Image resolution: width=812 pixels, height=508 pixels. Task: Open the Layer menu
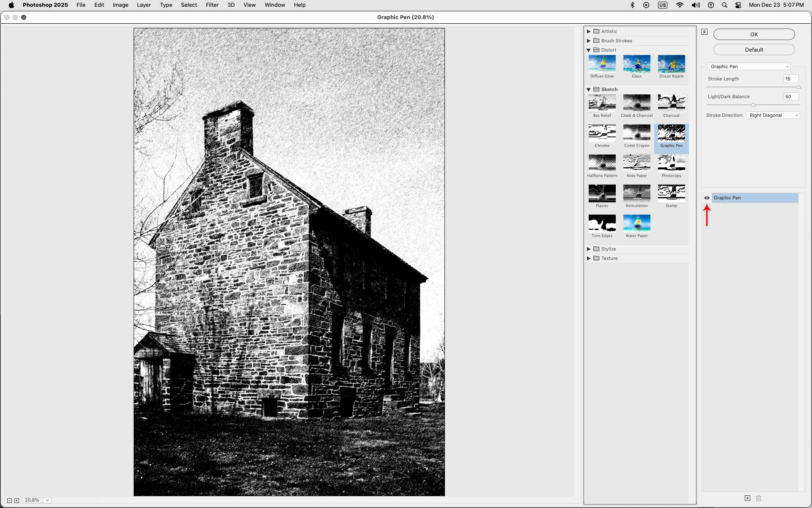point(143,5)
